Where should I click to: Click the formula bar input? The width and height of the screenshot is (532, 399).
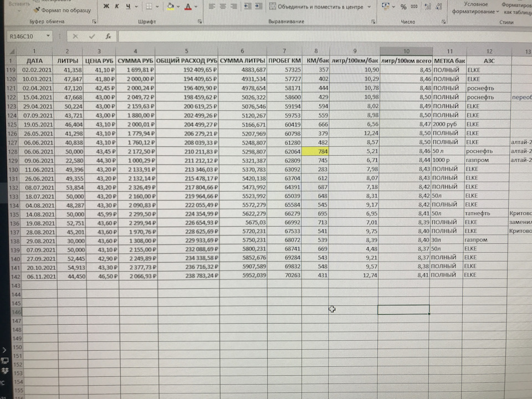[325, 37]
